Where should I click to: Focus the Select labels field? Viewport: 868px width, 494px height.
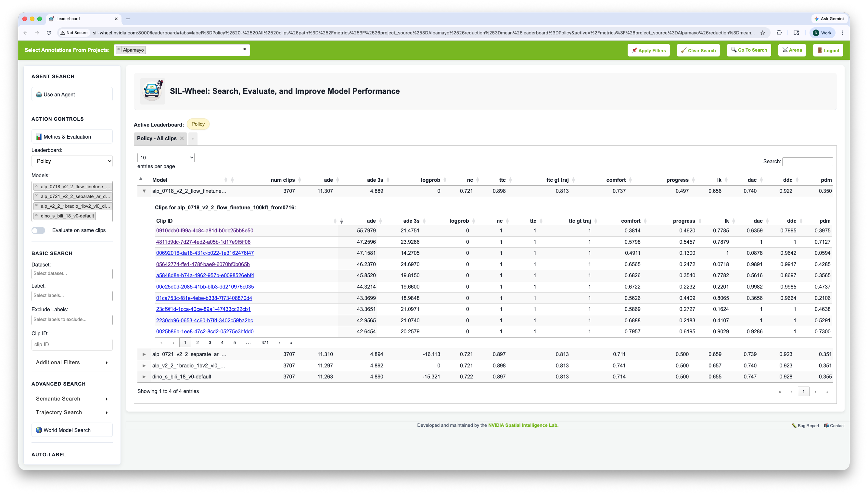(x=72, y=295)
